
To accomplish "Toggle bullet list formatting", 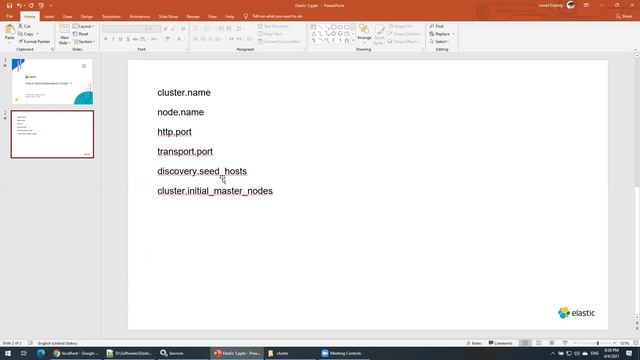I will point(196,29).
